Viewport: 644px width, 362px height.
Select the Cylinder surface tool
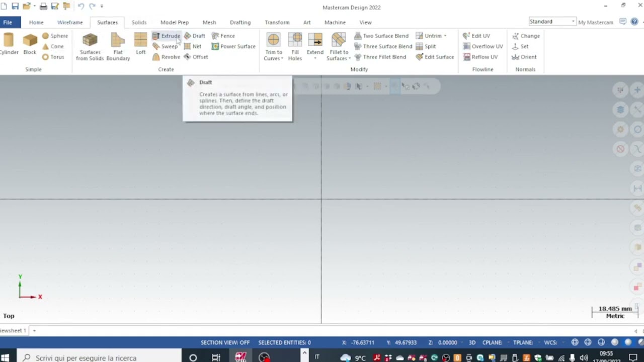pos(9,44)
